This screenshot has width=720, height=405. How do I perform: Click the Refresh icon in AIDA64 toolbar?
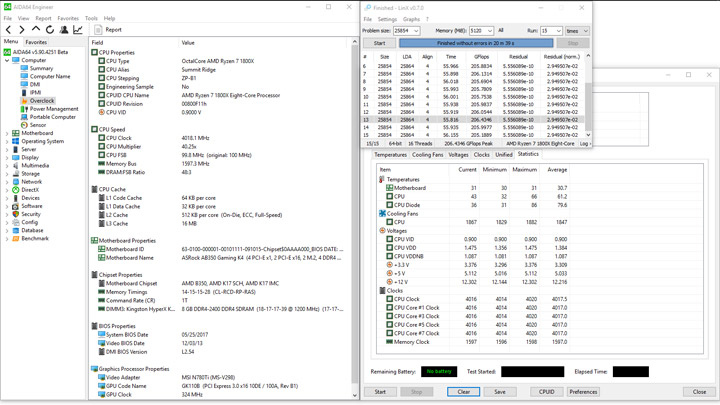point(50,30)
